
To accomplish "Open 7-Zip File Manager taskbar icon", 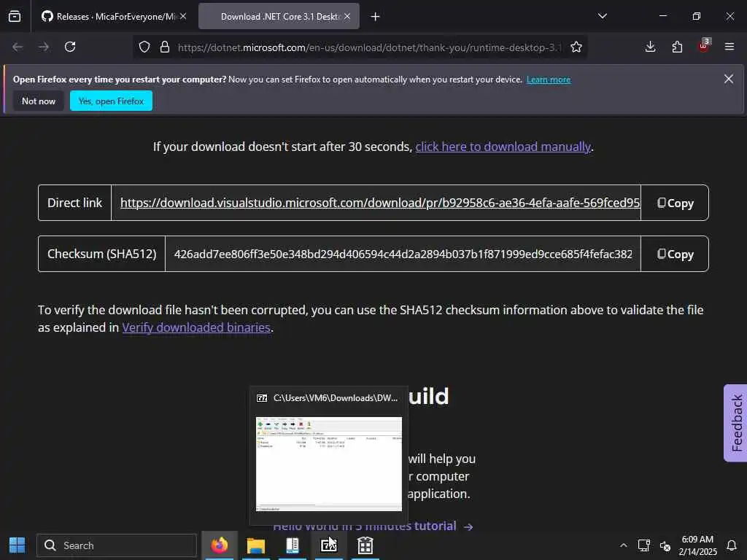I will tap(329, 545).
